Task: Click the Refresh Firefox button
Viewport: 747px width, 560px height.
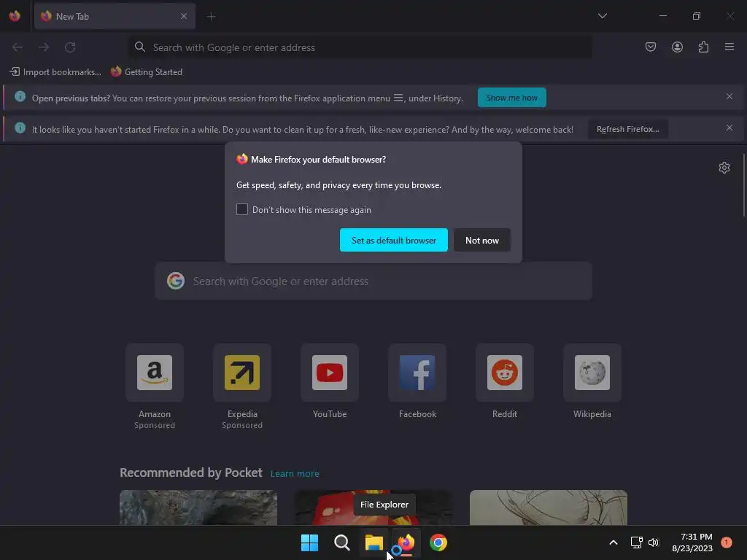Action: click(x=627, y=129)
